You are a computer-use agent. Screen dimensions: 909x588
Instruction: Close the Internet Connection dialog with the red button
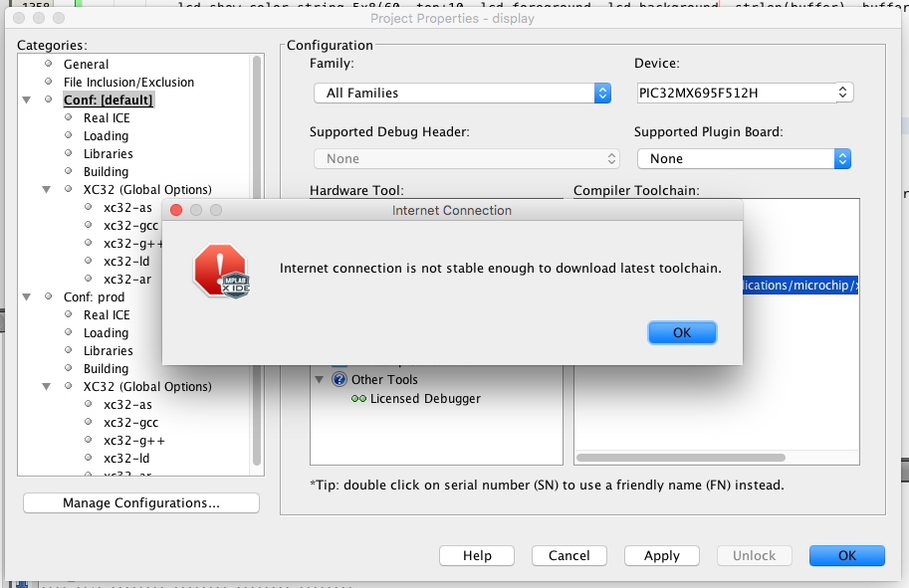pos(176,210)
